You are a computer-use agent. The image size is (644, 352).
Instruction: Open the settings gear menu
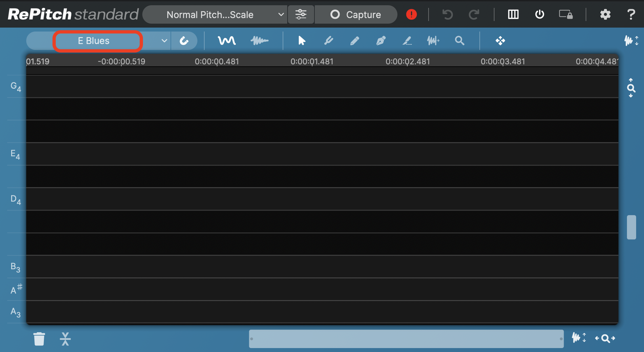click(605, 14)
